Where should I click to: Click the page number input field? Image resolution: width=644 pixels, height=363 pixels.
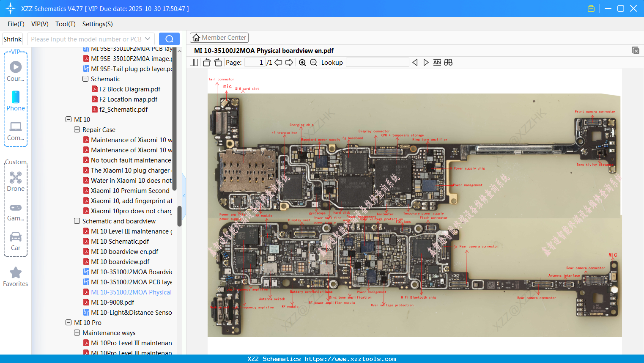tap(254, 62)
